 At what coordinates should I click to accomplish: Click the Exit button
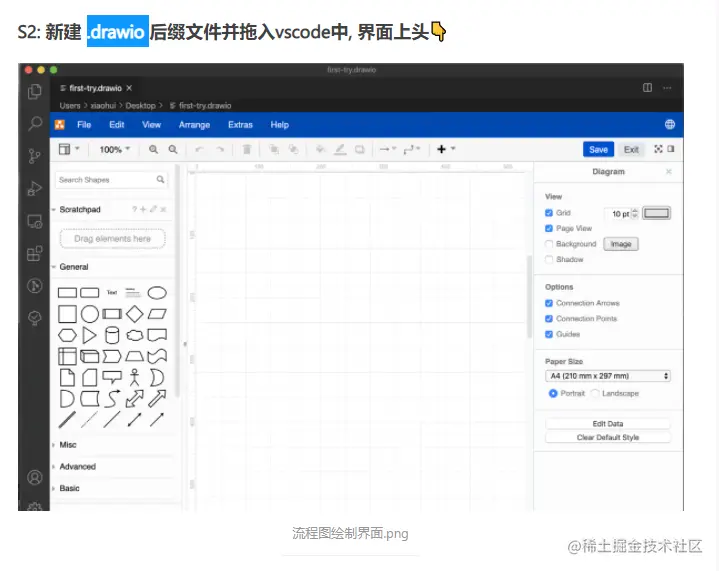click(x=631, y=150)
